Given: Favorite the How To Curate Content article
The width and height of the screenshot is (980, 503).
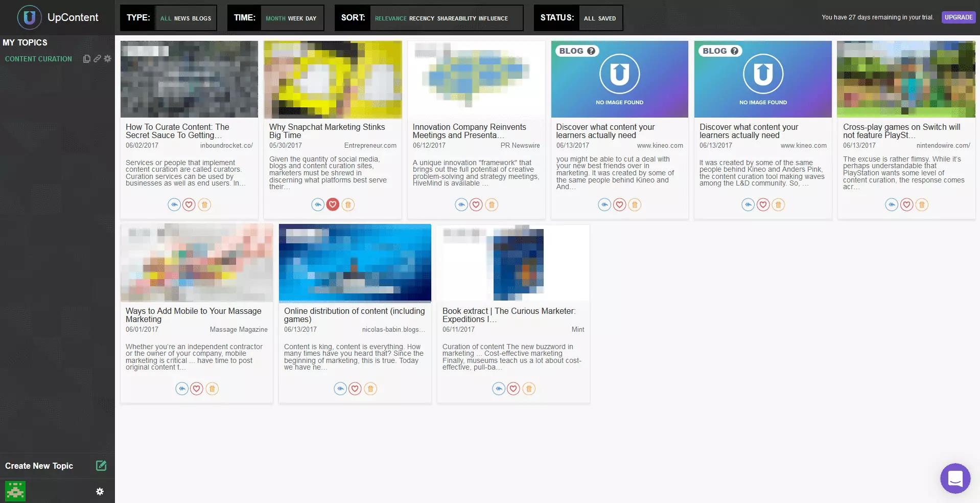Looking at the screenshot, I should pos(189,204).
